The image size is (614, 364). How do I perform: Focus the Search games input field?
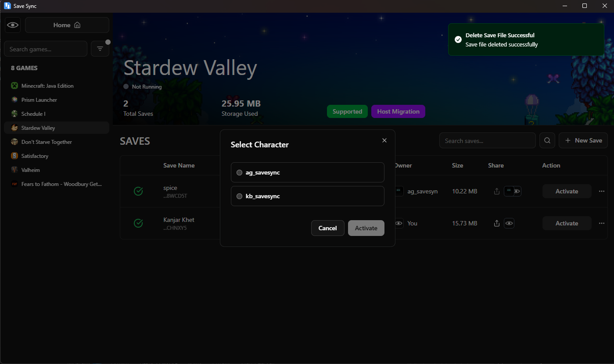(46, 49)
